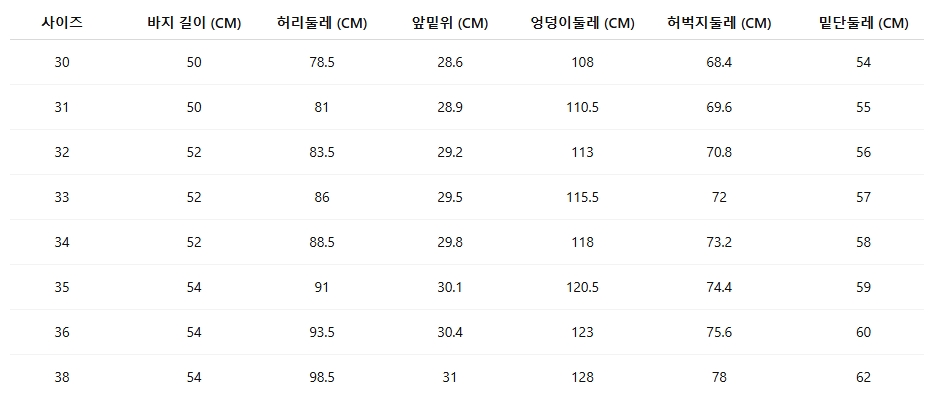The width and height of the screenshot is (946, 407).
Task: Click the waist value 78.5
Action: pos(322,62)
